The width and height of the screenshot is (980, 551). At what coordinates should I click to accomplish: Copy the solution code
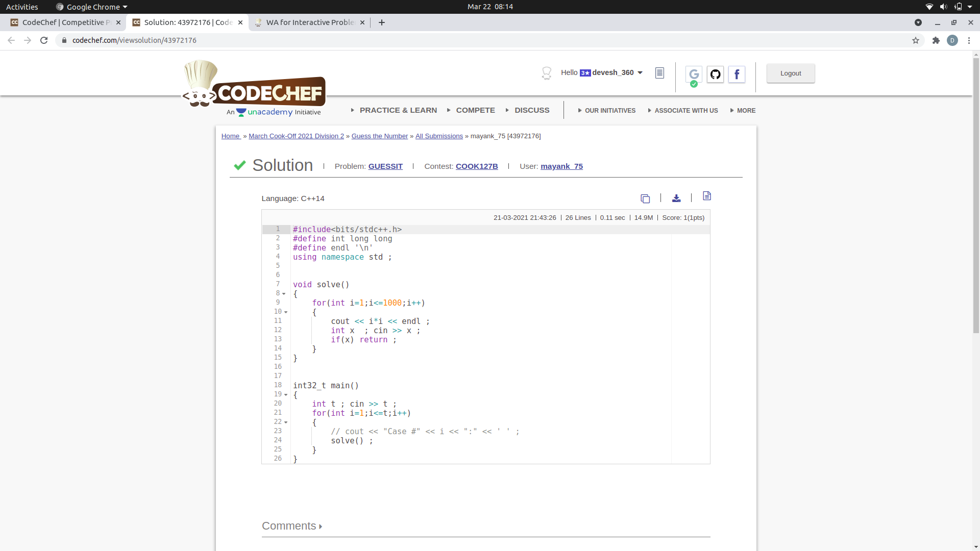pyautogui.click(x=645, y=198)
